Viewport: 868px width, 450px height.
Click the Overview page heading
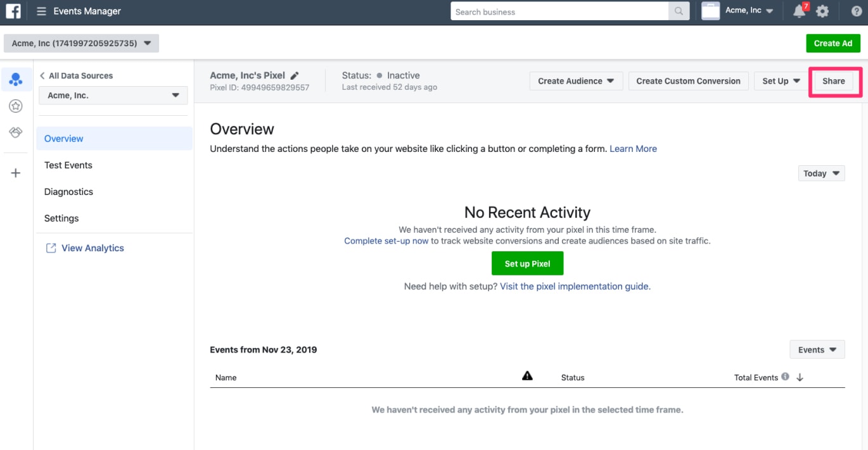click(x=242, y=129)
